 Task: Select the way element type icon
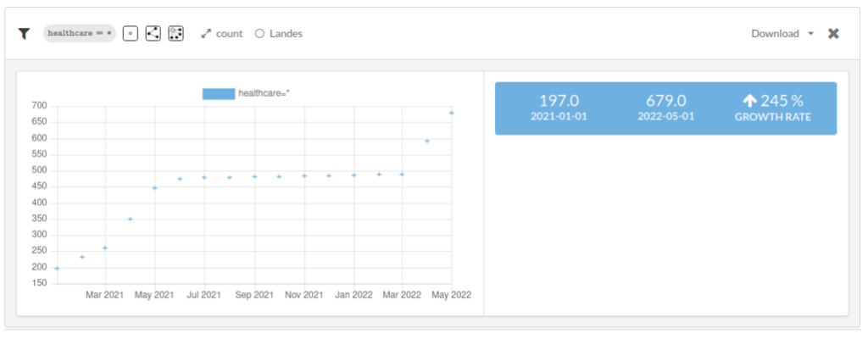coord(153,34)
